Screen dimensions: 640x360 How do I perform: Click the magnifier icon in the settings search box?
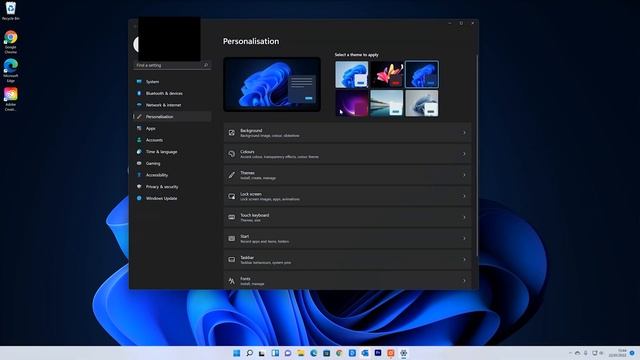click(x=206, y=65)
